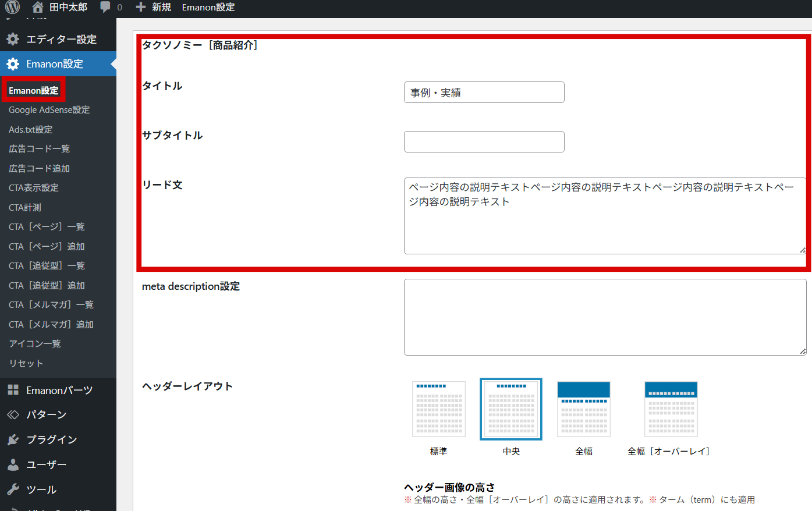Click the Emanon設定 gear icon in sidebar

click(x=13, y=64)
